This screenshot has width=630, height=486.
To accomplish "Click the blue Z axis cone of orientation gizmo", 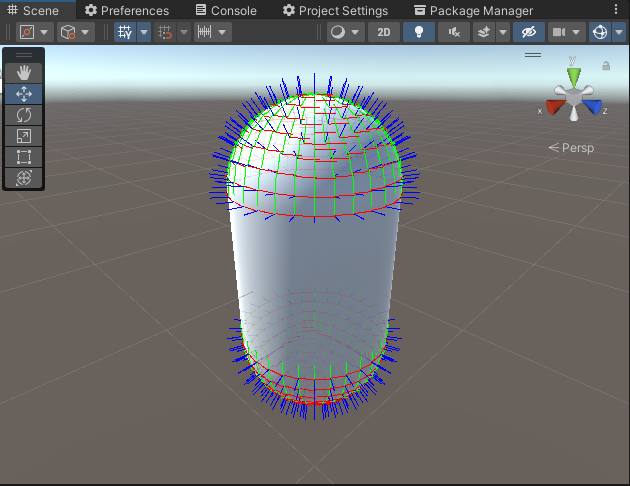I will [x=593, y=107].
